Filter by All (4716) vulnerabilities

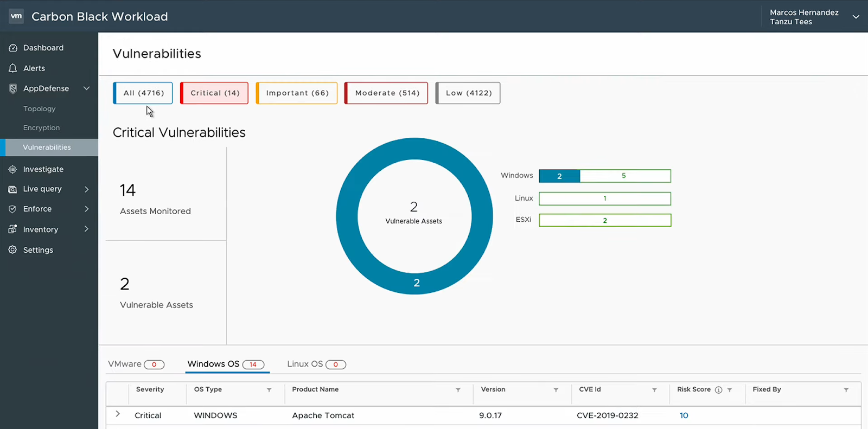pyautogui.click(x=143, y=93)
